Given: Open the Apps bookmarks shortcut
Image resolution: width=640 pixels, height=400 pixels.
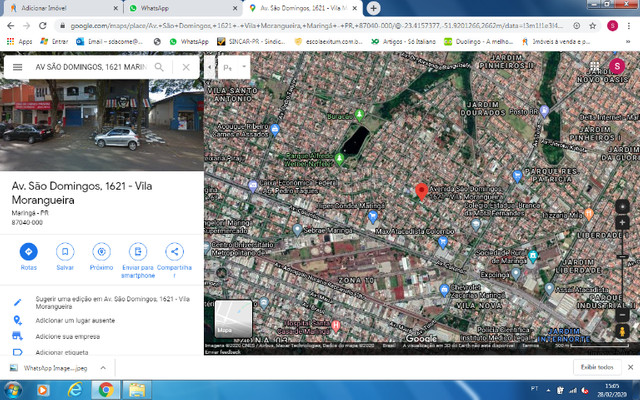Looking at the screenshot, I should 19,42.
